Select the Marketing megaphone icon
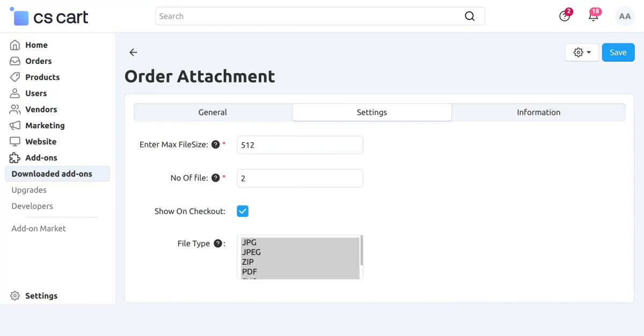Viewport: 644px width, 336px height. click(14, 126)
